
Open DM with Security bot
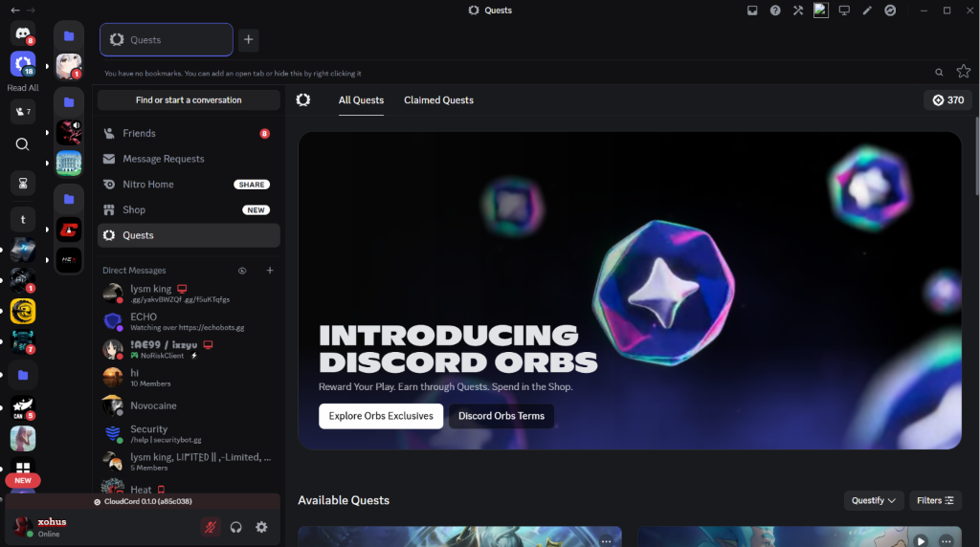(x=189, y=433)
